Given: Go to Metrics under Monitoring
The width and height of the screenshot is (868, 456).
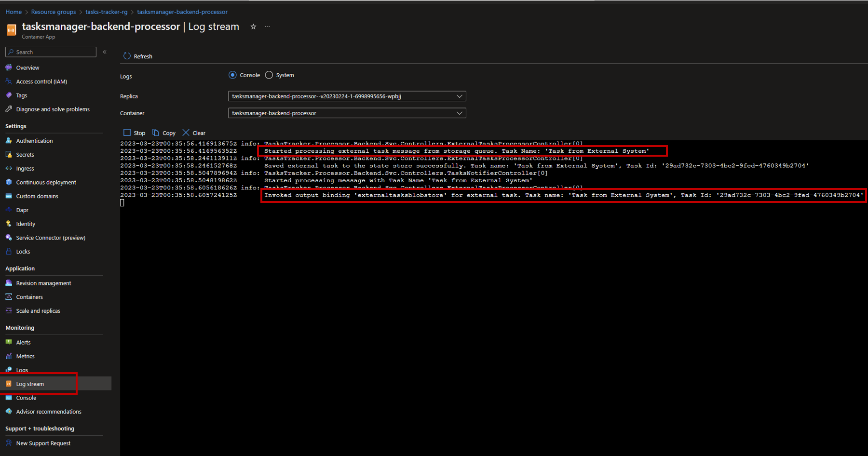Looking at the screenshot, I should pyautogui.click(x=25, y=356).
